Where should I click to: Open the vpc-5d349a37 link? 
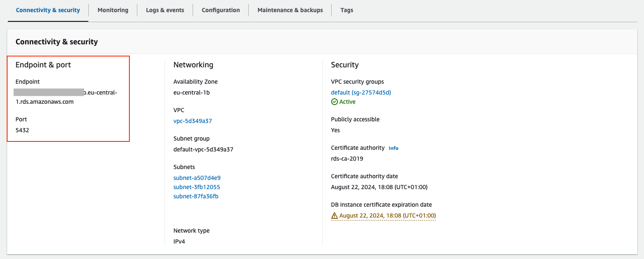tap(193, 121)
